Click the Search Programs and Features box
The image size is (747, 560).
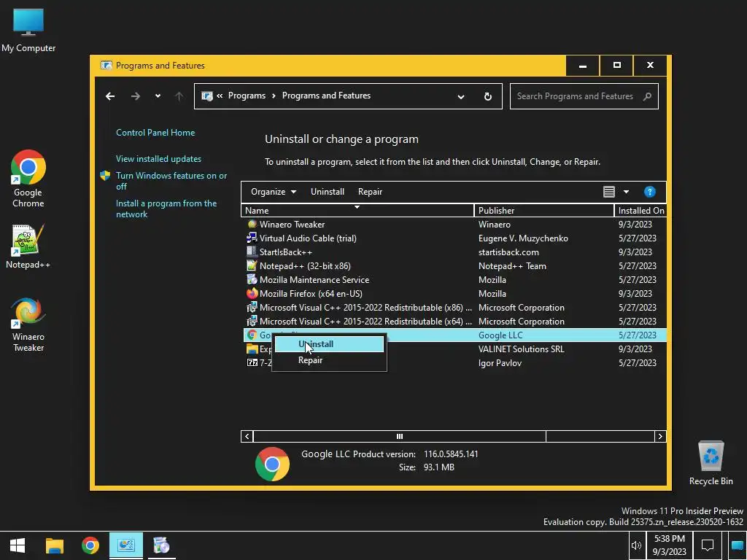(584, 96)
